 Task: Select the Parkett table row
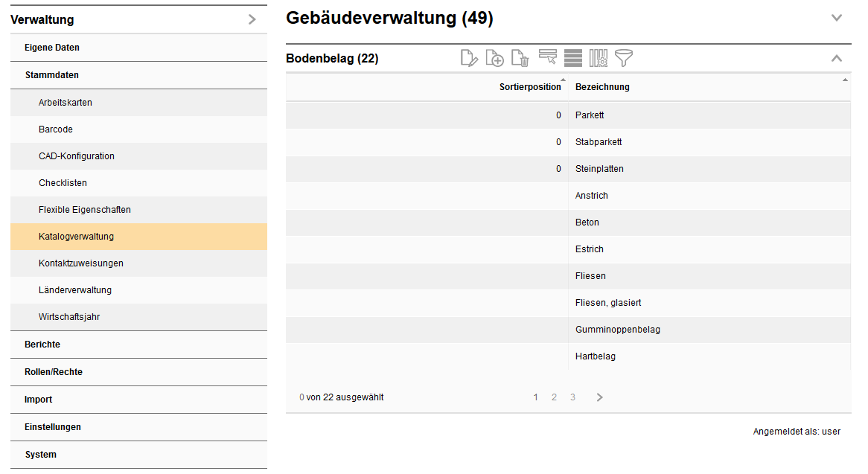click(x=590, y=115)
